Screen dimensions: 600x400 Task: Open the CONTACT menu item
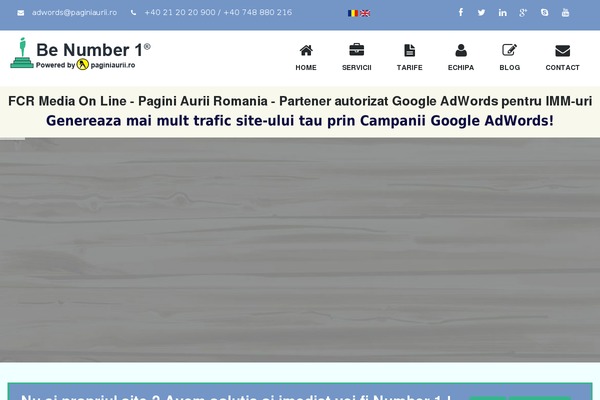pos(562,67)
